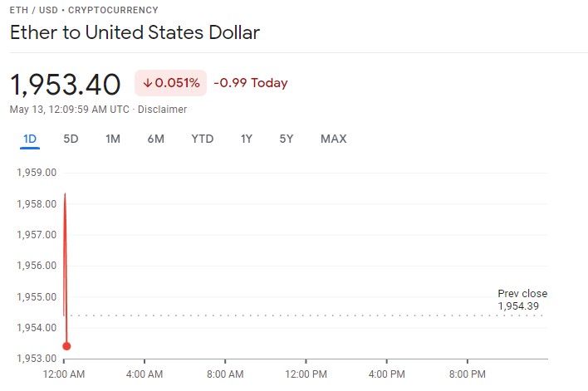
Task: Select the 5Y time range tab
Action: point(287,139)
